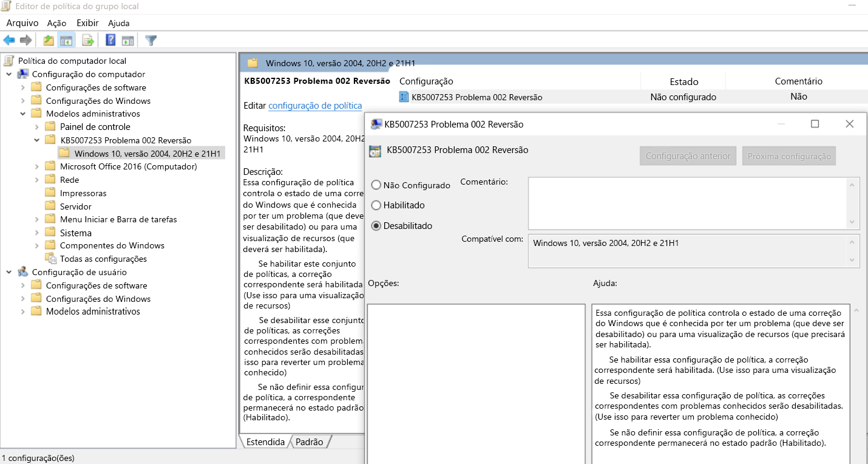Switch to the Estendida tab
This screenshot has height=464, width=868.
click(265, 442)
